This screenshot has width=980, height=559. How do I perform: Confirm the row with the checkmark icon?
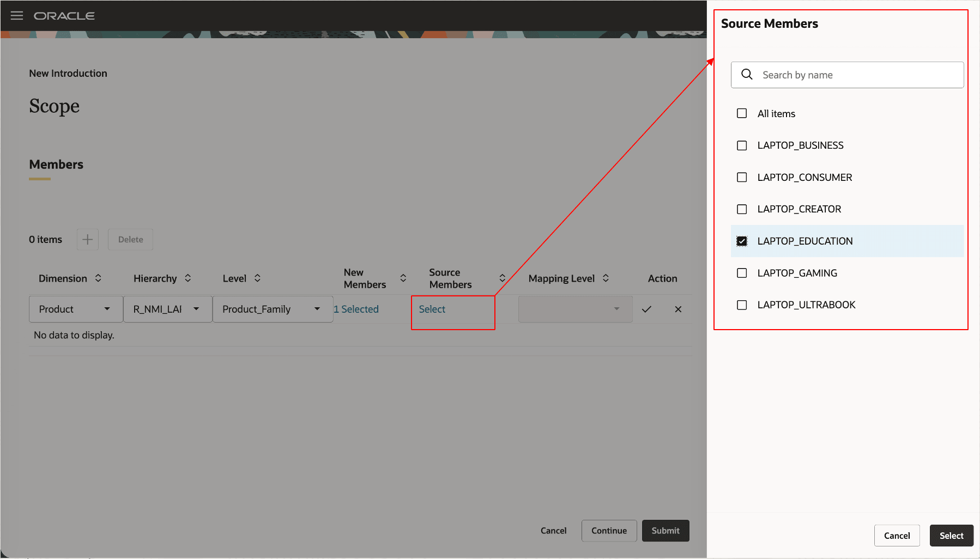[x=646, y=309]
